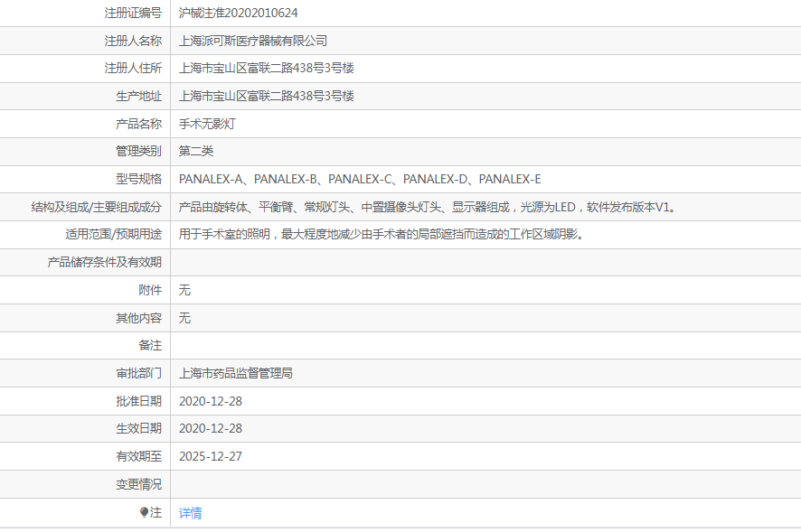Click the bullet icon beside 注
The image size is (801, 532).
click(144, 512)
